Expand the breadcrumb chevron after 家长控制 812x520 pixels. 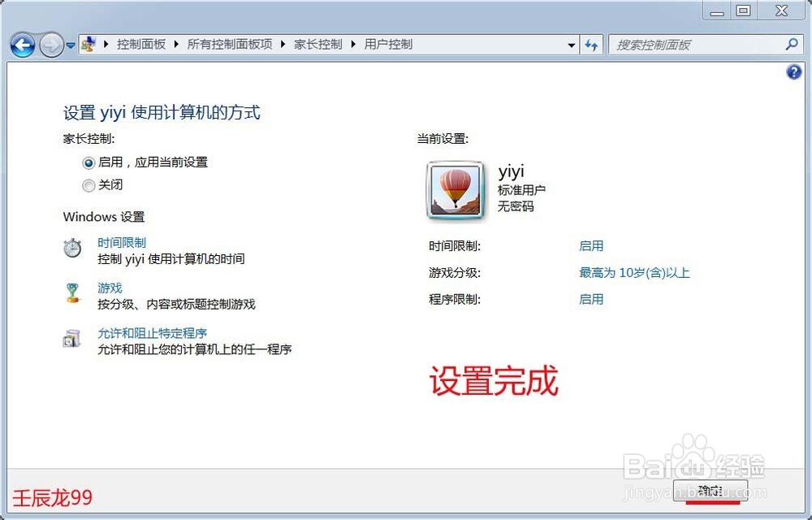(x=351, y=45)
